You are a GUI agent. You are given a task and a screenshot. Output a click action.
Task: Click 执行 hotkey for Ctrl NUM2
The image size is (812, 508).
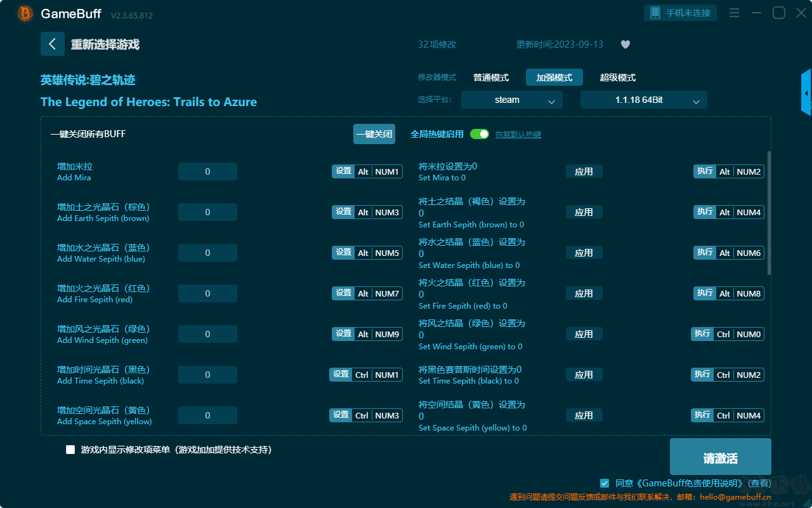click(x=702, y=375)
